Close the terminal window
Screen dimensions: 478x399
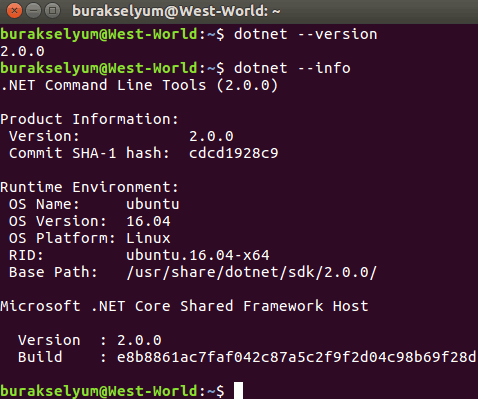(x=14, y=11)
